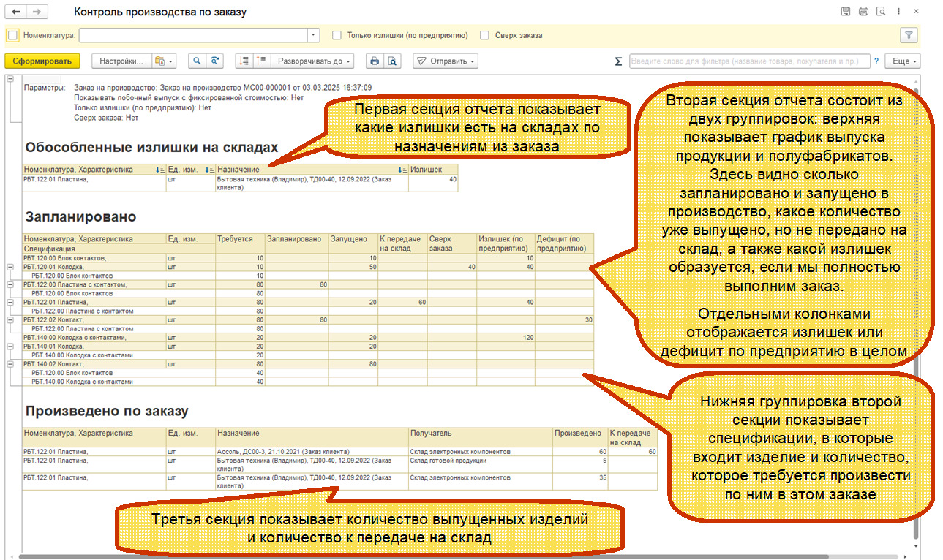943x560 pixels.
Task: Select the Склад готовой продукции cell
Action: (x=481, y=465)
